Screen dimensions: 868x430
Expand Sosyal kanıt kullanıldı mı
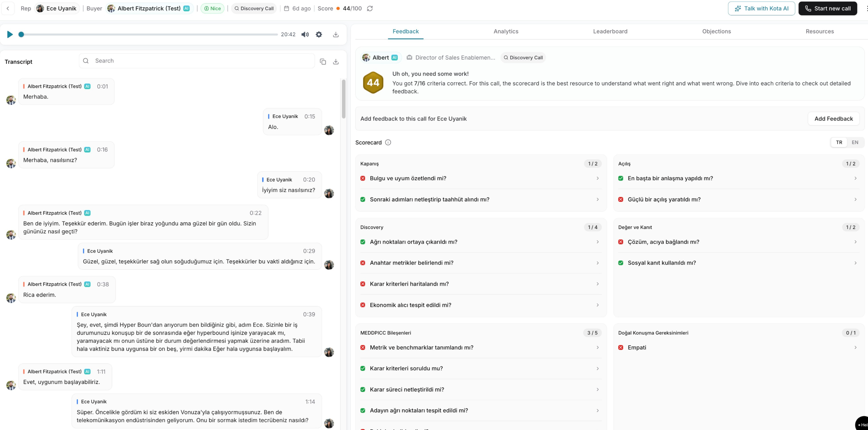pos(739,263)
